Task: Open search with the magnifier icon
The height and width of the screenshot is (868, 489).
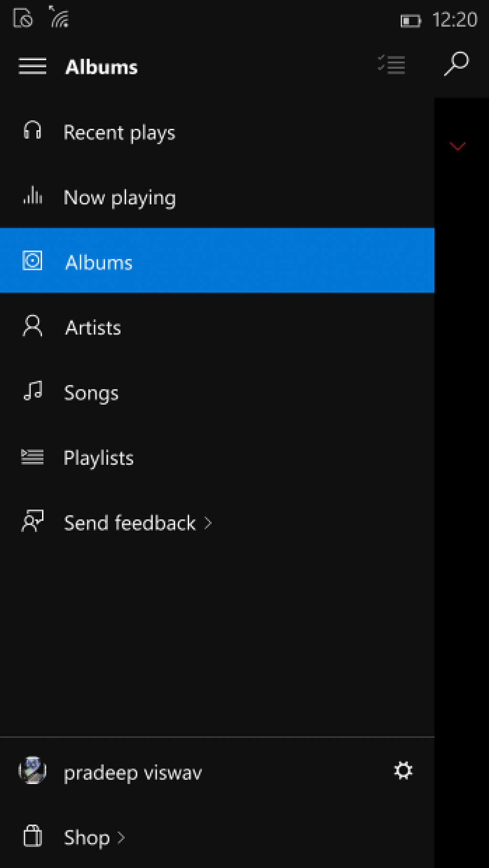Action: tap(457, 64)
